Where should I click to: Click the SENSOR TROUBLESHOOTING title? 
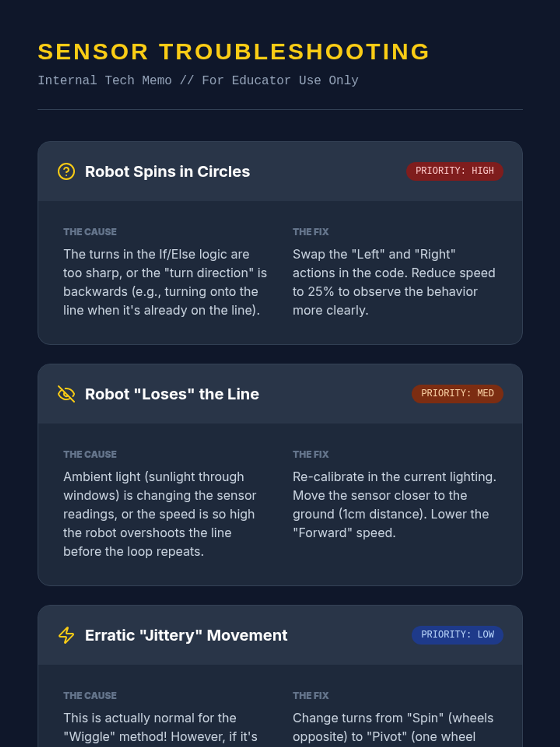click(x=233, y=51)
